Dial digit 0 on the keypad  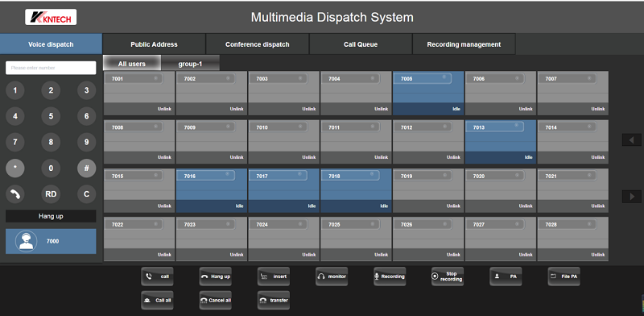click(x=51, y=168)
